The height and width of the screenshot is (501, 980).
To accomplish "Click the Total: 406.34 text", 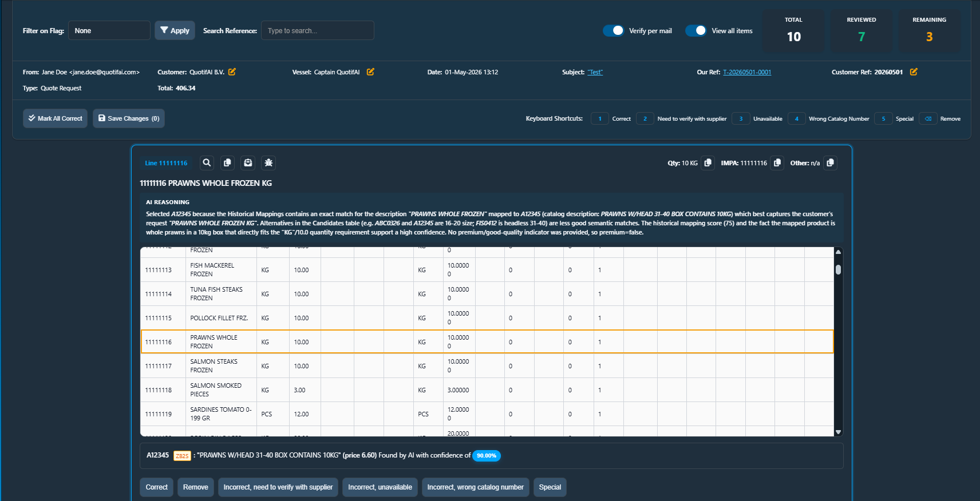I will point(176,88).
